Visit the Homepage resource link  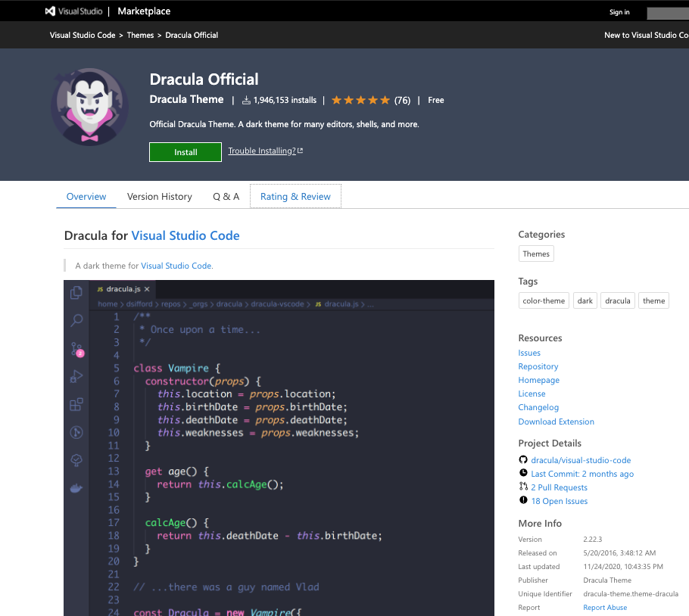pos(539,380)
